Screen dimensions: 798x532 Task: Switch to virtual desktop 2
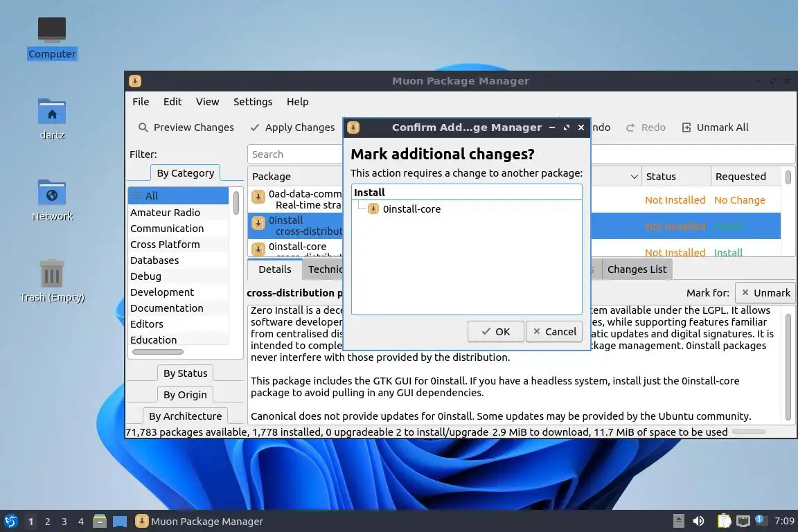(48, 522)
